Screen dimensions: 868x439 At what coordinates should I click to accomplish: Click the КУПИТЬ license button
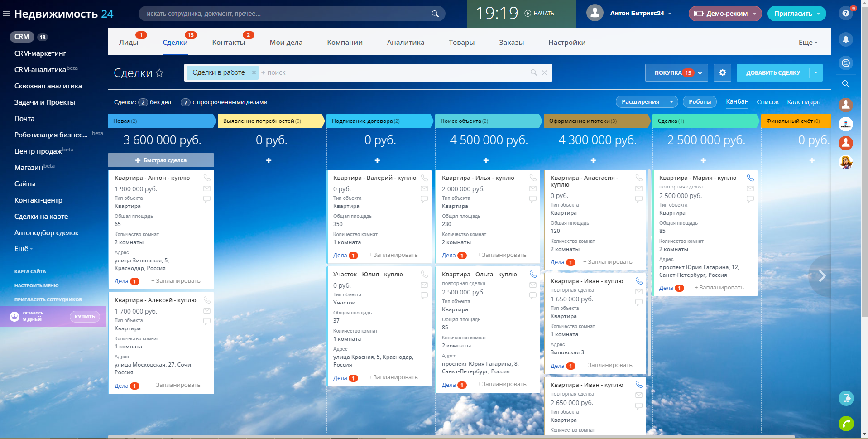click(x=85, y=317)
